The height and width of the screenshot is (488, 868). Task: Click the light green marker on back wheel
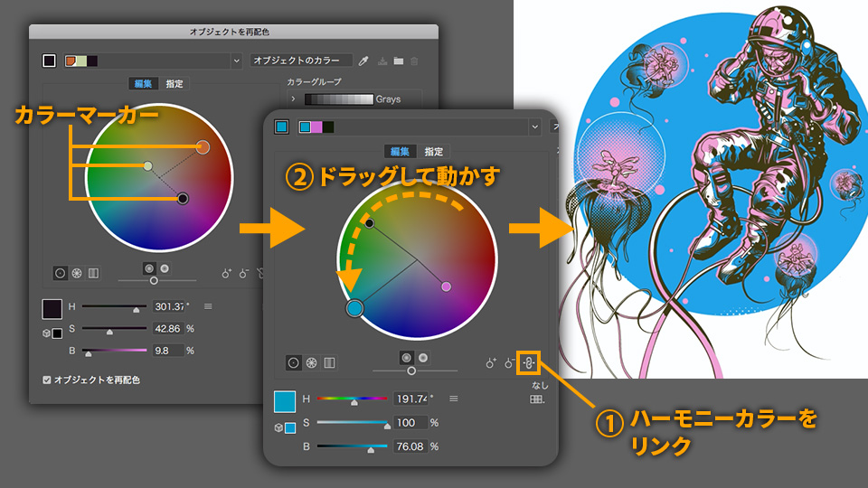147,166
